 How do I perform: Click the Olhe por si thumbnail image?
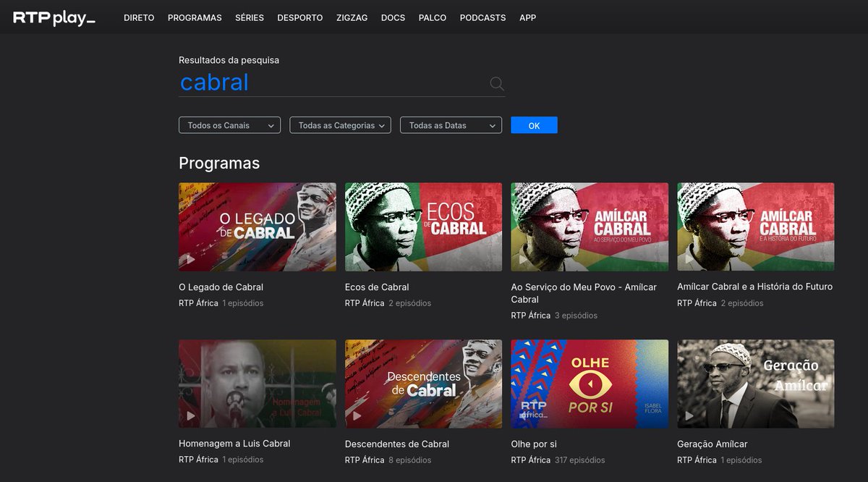coord(590,384)
